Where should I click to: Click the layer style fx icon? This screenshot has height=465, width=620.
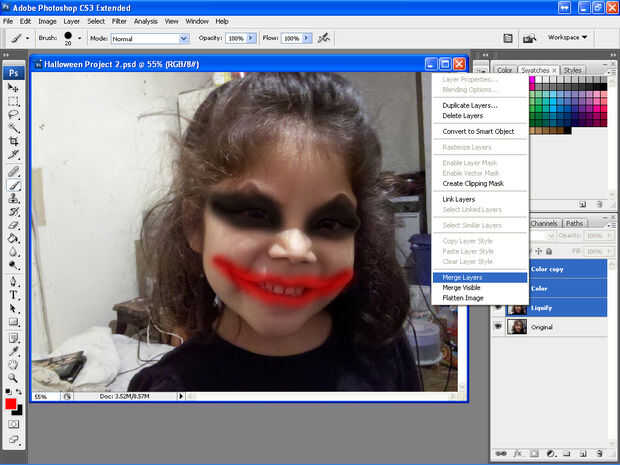pyautogui.click(x=517, y=454)
